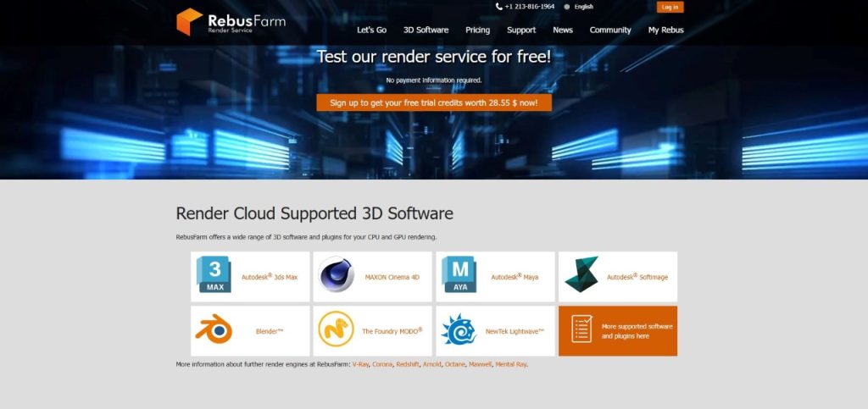Follow the Maxwell render engine link
Screen dimensions: 868x409
(480, 365)
